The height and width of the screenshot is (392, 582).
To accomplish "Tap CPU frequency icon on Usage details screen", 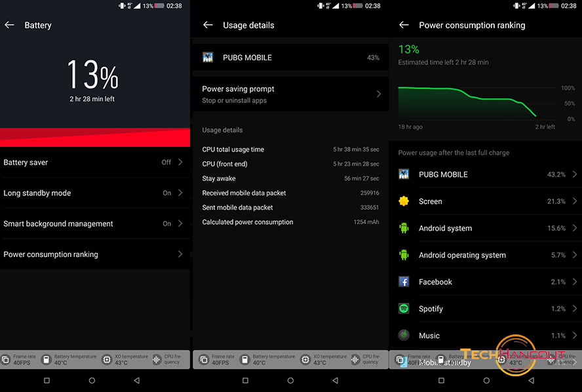I will coord(355,359).
